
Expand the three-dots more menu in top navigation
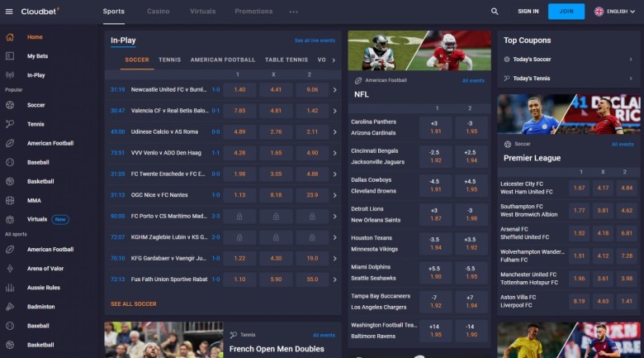(294, 12)
